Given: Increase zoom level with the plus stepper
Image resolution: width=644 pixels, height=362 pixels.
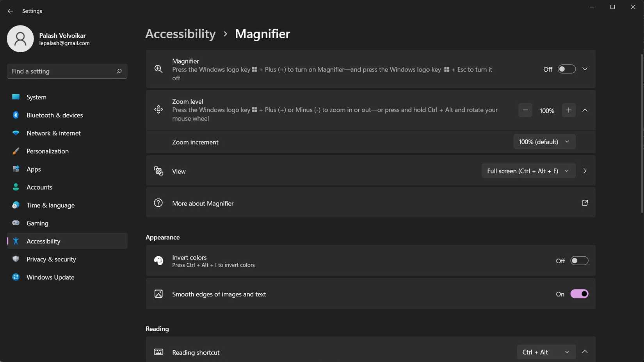Looking at the screenshot, I should pos(569,110).
